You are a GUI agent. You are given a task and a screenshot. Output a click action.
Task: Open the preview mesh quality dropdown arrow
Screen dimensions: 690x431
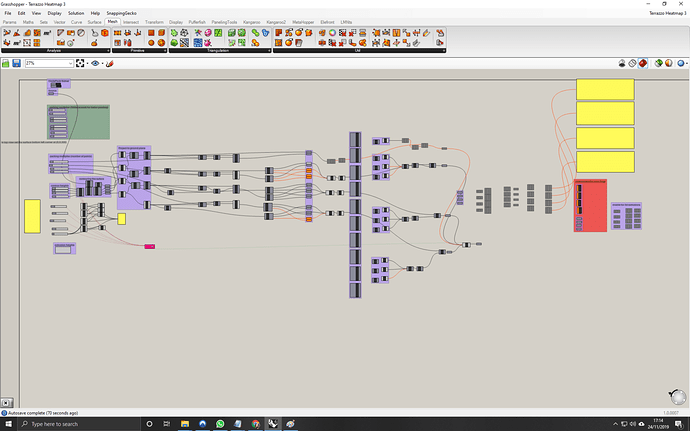686,63
